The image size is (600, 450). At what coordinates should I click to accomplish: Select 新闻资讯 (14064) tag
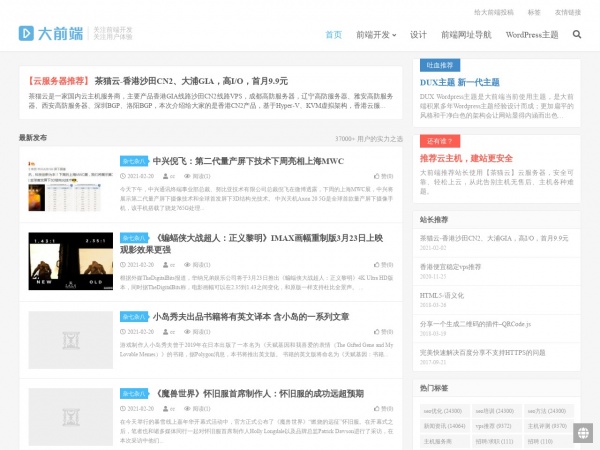(444, 426)
